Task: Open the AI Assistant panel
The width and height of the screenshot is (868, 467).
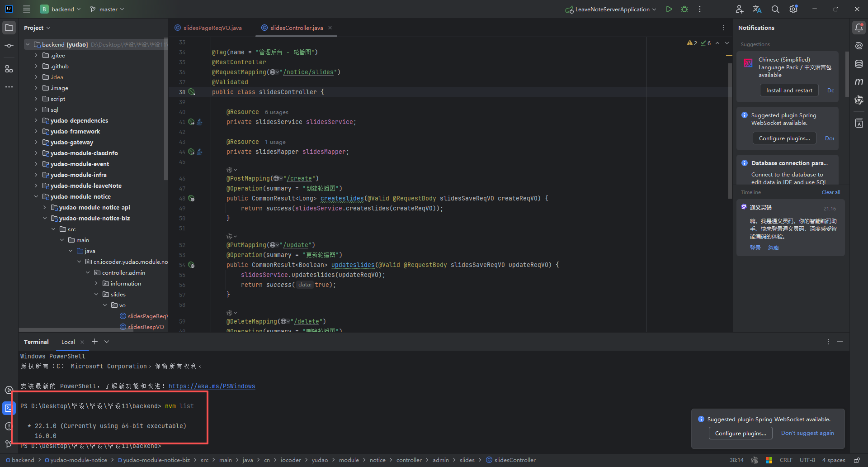Action: pos(859,45)
